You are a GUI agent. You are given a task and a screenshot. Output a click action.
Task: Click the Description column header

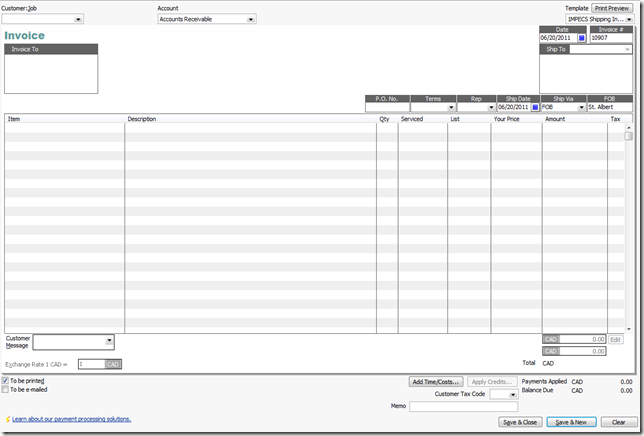[250, 119]
